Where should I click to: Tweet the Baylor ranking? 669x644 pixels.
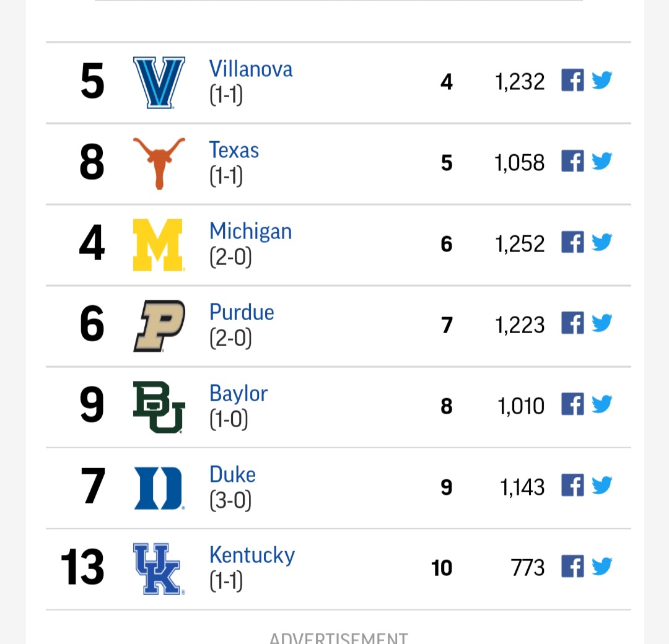602,404
